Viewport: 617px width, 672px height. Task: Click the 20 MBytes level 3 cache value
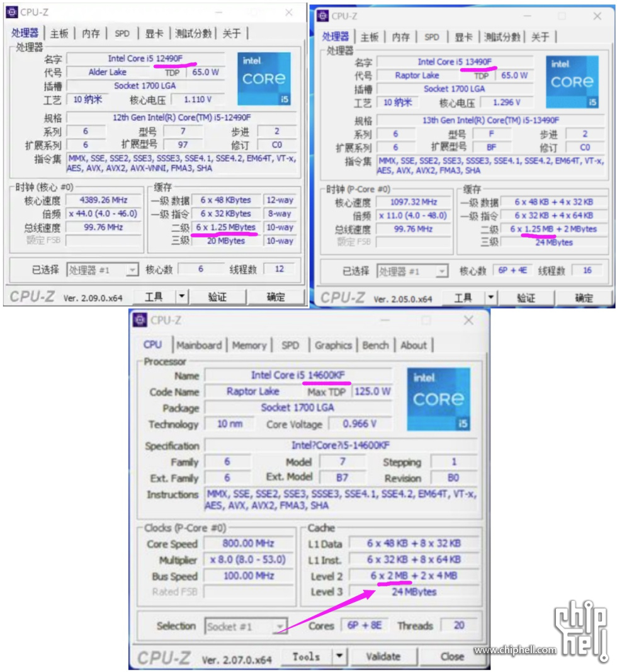coord(226,241)
